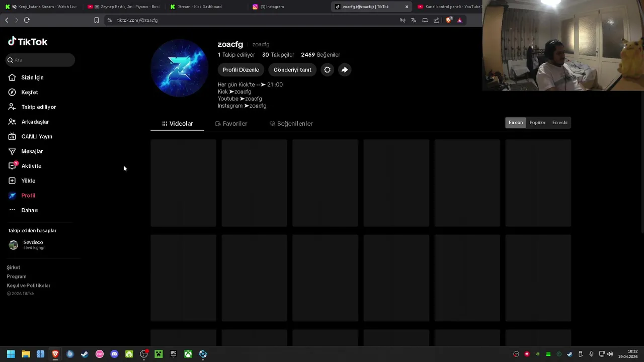Open Mesajlar inbox
Viewport: 644px width, 362px height.
point(26,151)
